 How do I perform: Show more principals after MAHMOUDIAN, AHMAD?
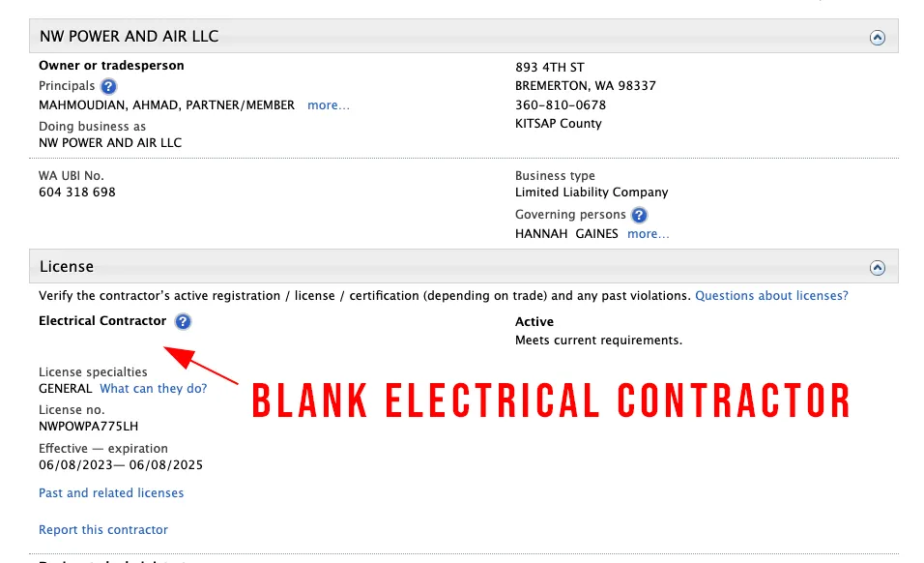coord(329,105)
